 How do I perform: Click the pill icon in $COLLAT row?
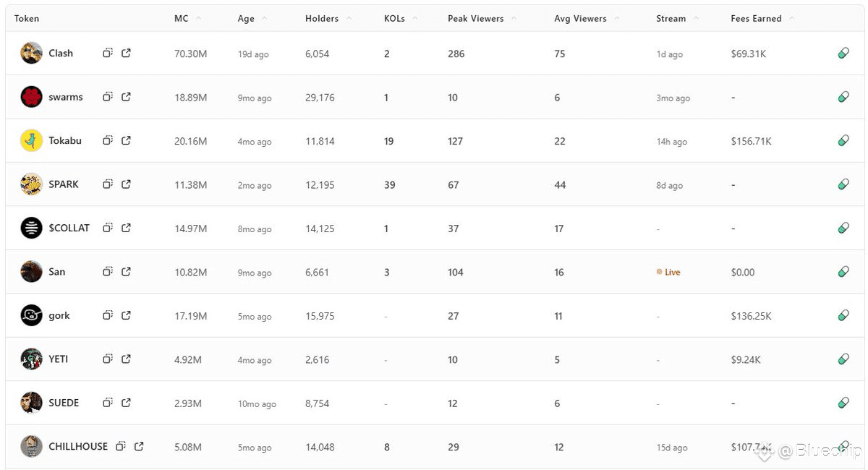(843, 228)
